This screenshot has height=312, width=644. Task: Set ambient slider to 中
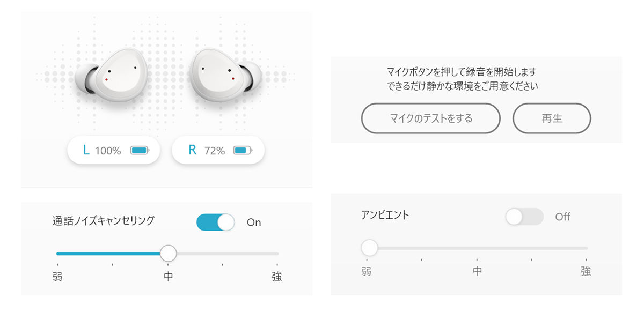tap(477, 248)
